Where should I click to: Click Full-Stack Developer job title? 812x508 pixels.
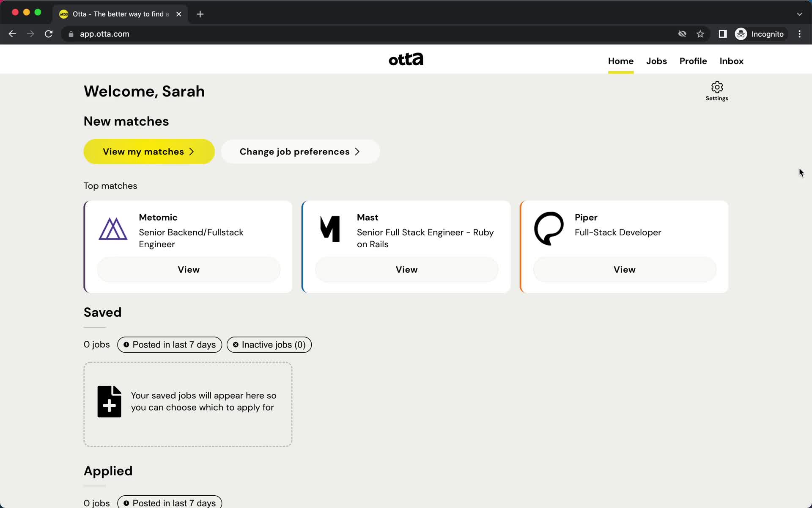tap(617, 232)
